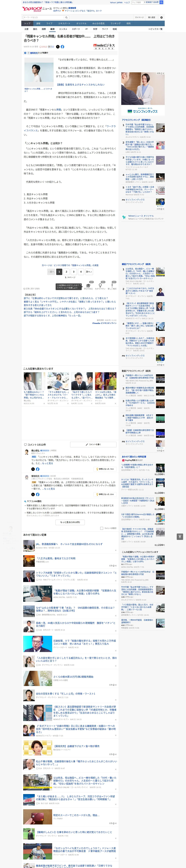This screenshot has height=868, width=186.
Task: Click ログイン link
Action: click(x=57, y=11)
